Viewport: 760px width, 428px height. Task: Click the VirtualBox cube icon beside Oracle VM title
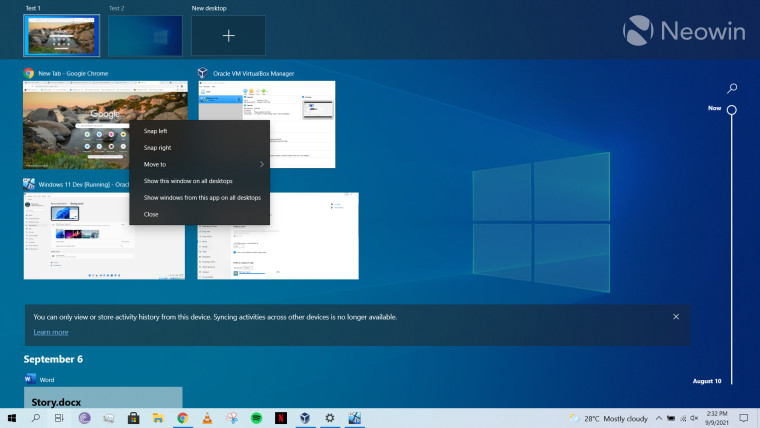[203, 73]
